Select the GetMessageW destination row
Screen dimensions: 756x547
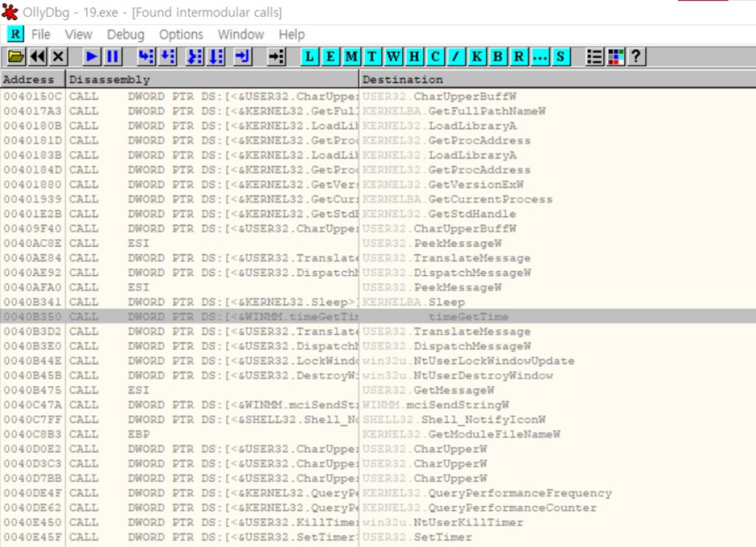378,390
